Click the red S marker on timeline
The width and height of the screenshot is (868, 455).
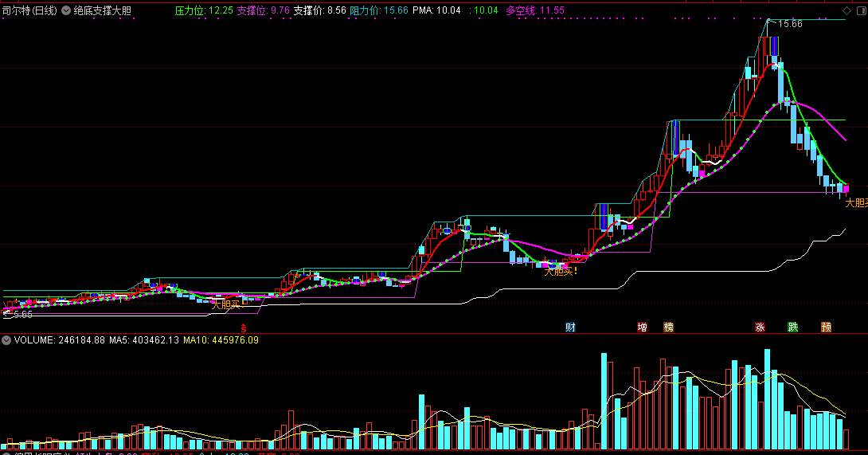[x=244, y=328]
